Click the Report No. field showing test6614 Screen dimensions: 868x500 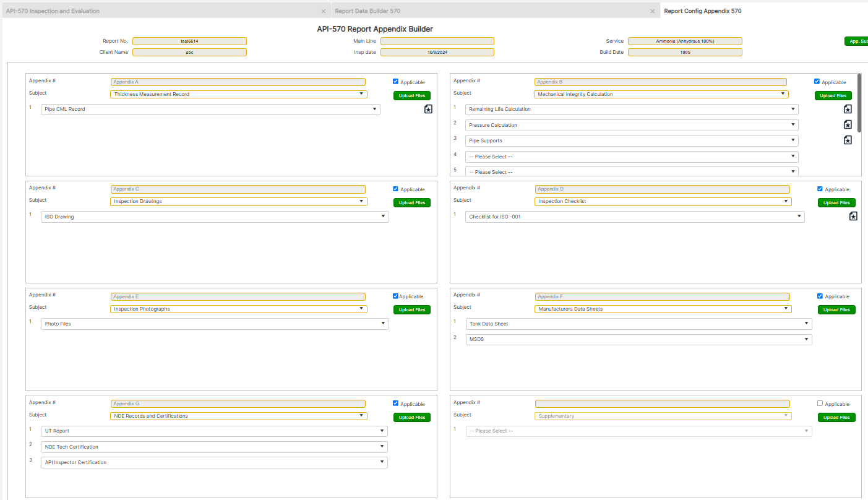click(189, 41)
